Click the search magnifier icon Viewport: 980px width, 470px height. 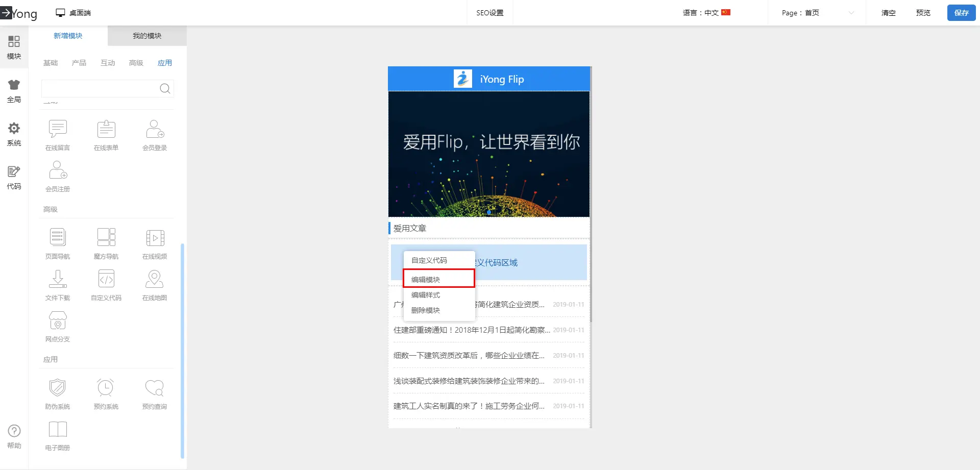click(x=165, y=89)
